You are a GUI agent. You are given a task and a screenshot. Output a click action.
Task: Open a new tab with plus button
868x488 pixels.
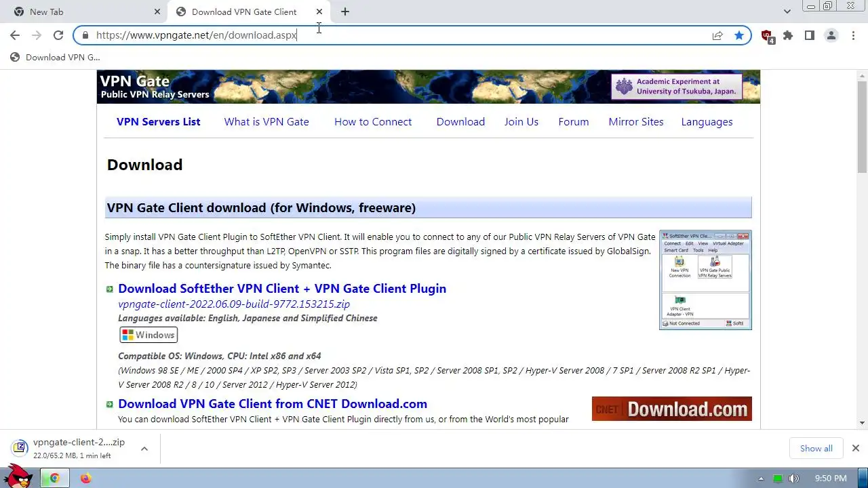[x=345, y=12]
